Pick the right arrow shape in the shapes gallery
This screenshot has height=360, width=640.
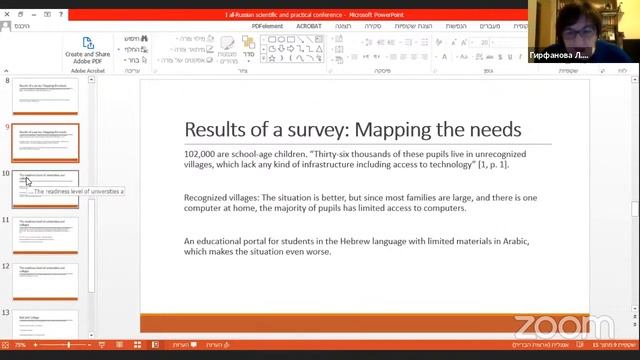coord(291,49)
